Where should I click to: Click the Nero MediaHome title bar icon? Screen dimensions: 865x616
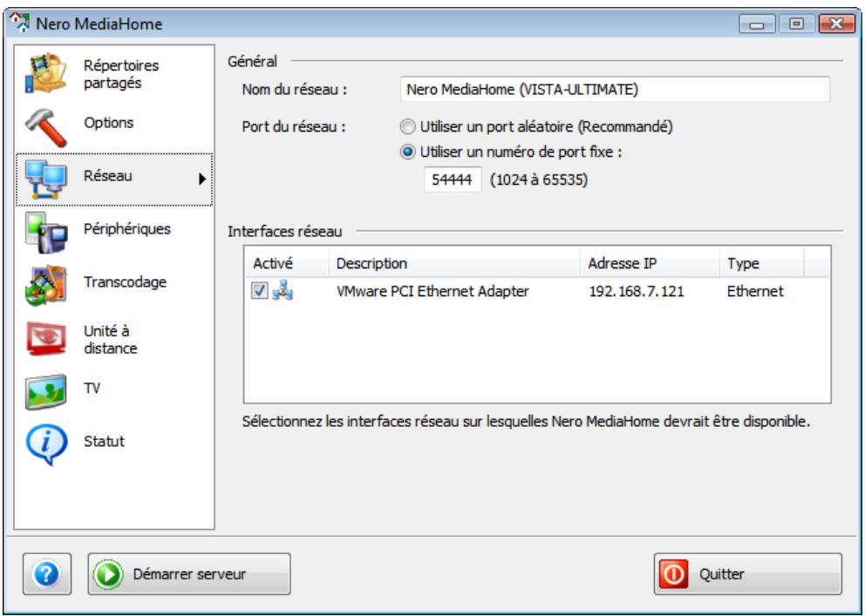(x=20, y=24)
